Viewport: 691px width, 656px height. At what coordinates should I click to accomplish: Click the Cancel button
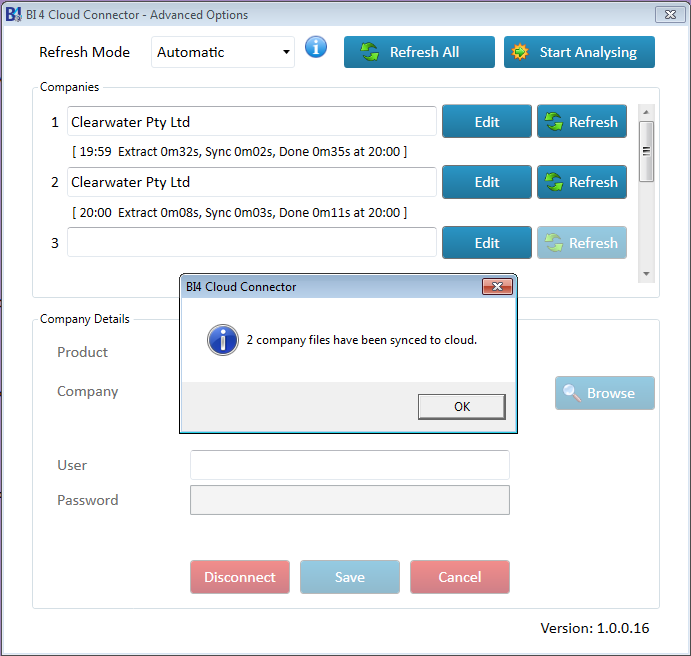[x=460, y=577]
